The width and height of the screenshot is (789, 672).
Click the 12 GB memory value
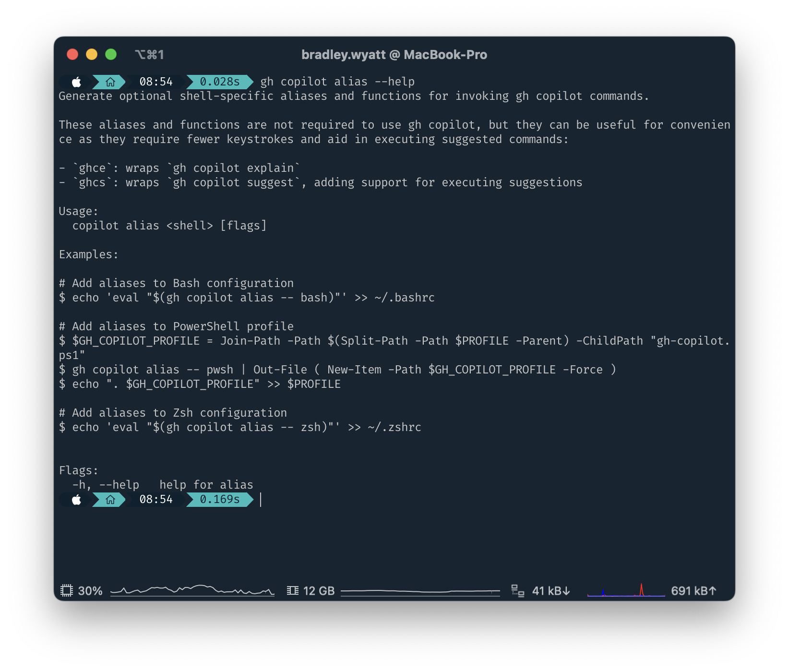(319, 591)
